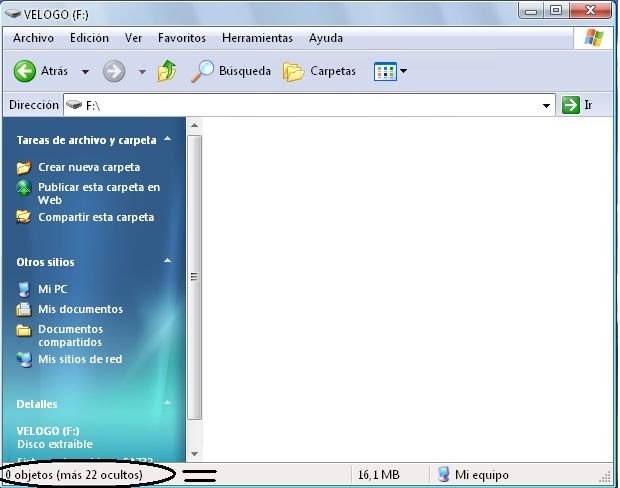This screenshot has height=488, width=620.
Task: Click the green Ir go arrow icon
Action: [x=571, y=105]
